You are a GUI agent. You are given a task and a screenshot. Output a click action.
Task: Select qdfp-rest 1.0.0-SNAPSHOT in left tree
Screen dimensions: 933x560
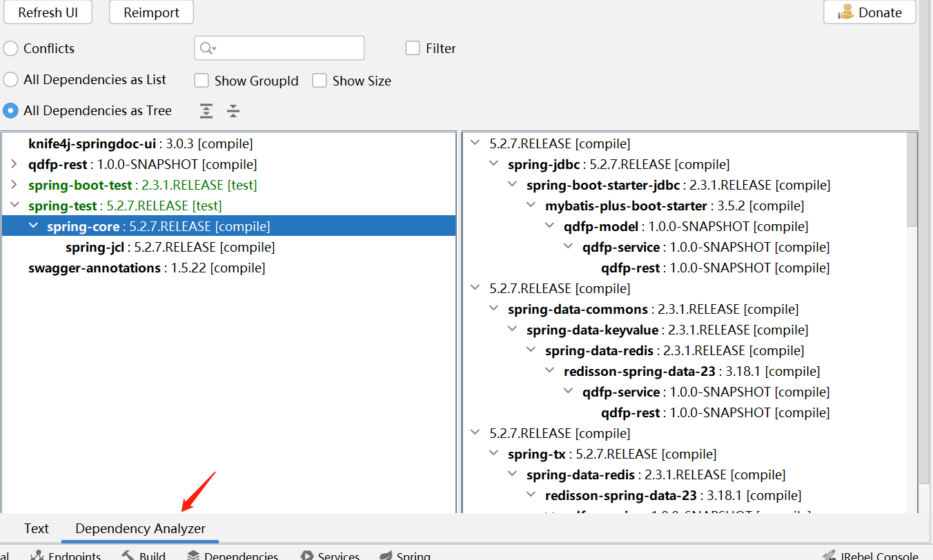pyautogui.click(x=228, y=164)
